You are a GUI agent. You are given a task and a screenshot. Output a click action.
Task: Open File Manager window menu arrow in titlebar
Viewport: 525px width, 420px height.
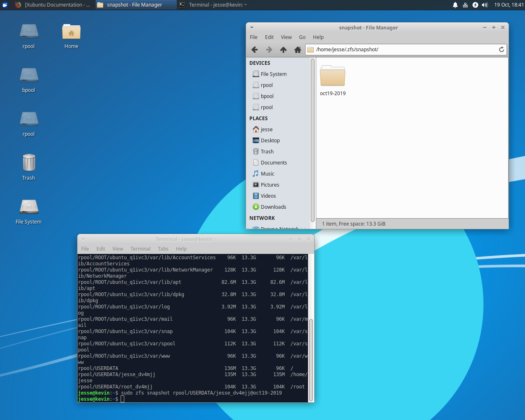click(252, 27)
